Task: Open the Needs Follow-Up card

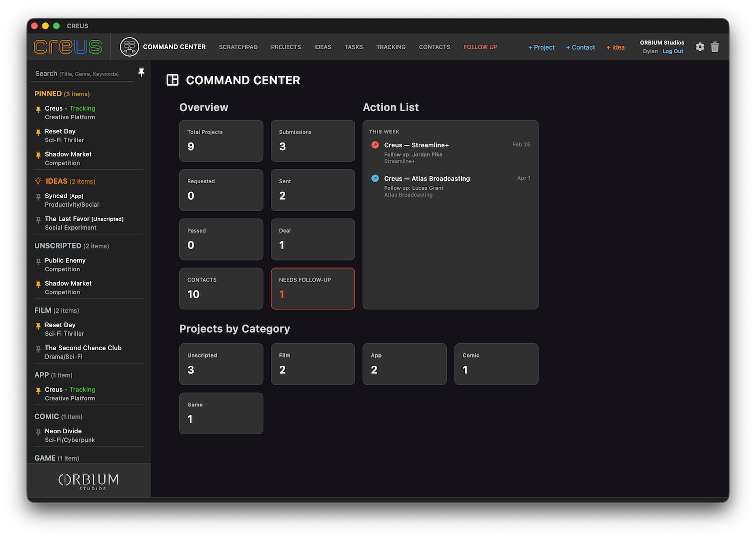Action: point(313,288)
